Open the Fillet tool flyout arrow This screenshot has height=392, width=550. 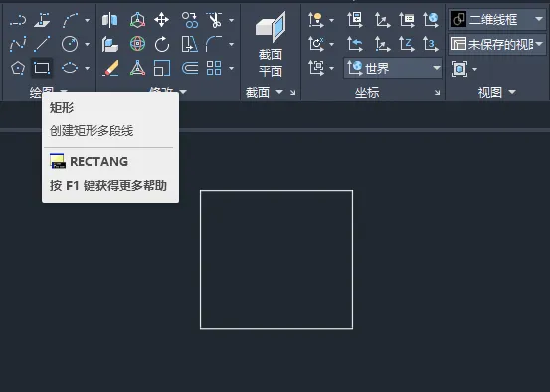coord(231,44)
